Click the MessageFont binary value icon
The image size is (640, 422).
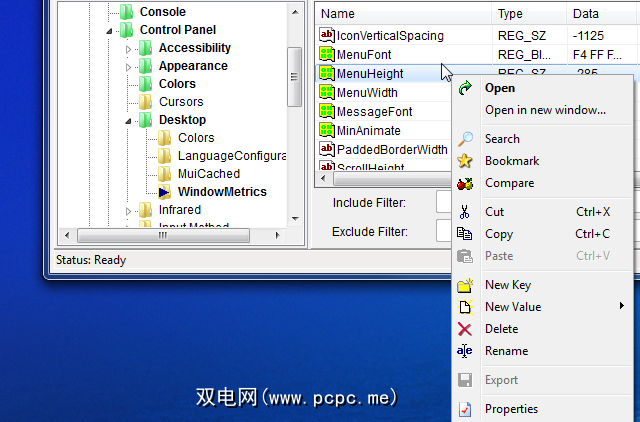(327, 111)
